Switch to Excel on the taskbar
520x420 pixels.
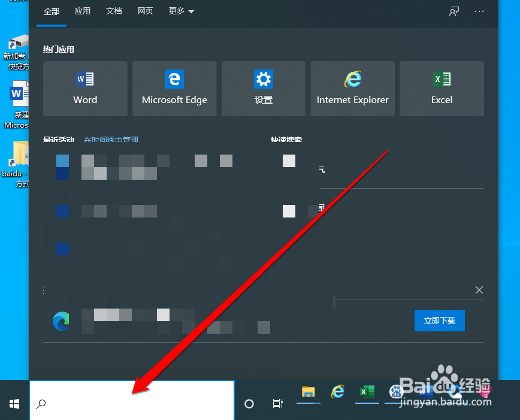pos(367,392)
